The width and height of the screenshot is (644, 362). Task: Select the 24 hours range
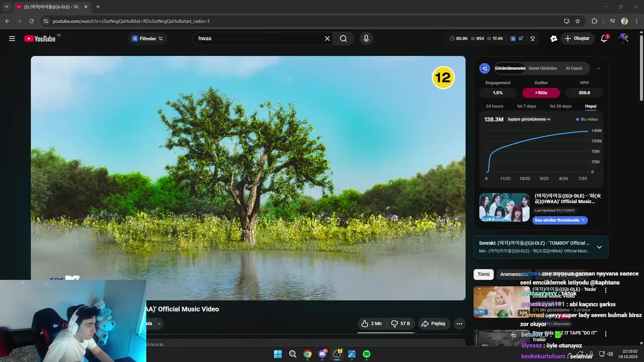[495, 107]
